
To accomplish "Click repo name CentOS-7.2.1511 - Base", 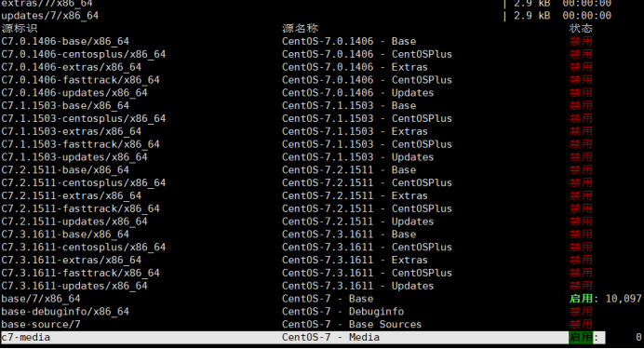I will click(349, 170).
